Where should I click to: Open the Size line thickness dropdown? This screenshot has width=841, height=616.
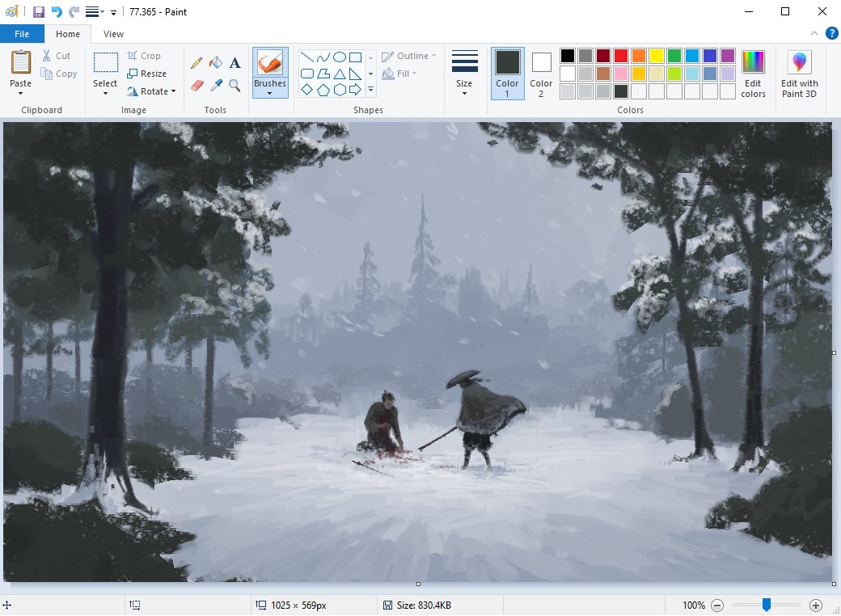coord(464,73)
